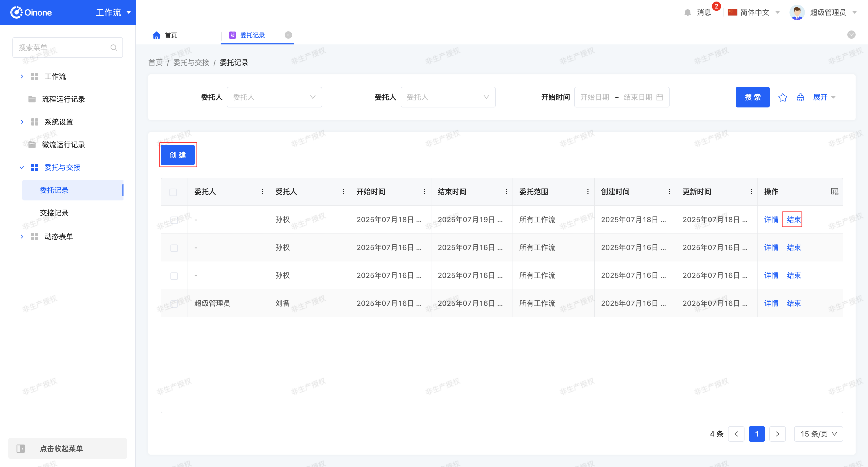Select page 1 in pagination
The image size is (868, 467).
756,434
